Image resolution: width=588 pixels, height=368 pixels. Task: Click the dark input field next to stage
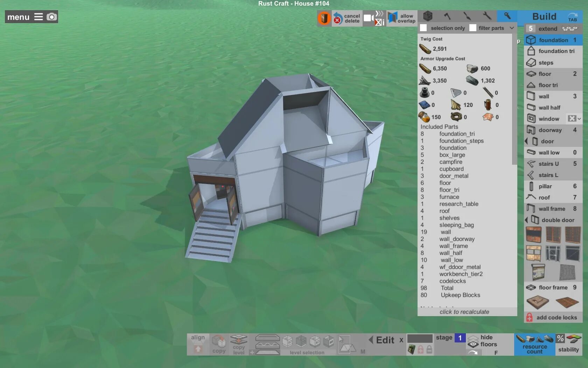click(420, 338)
